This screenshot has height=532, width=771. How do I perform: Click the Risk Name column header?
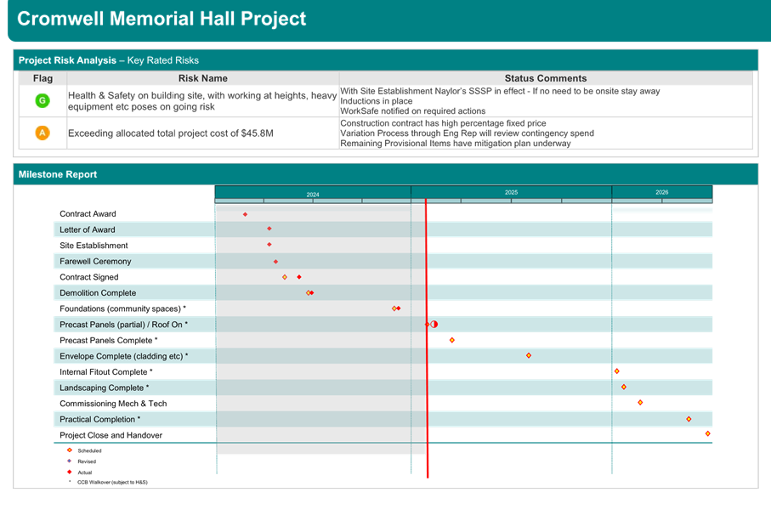pyautogui.click(x=202, y=78)
